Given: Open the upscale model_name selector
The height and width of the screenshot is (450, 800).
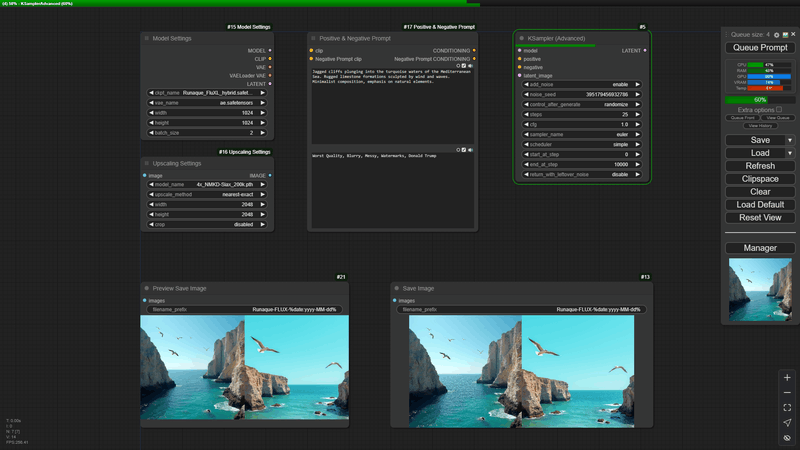Looking at the screenshot, I should 207,184.
